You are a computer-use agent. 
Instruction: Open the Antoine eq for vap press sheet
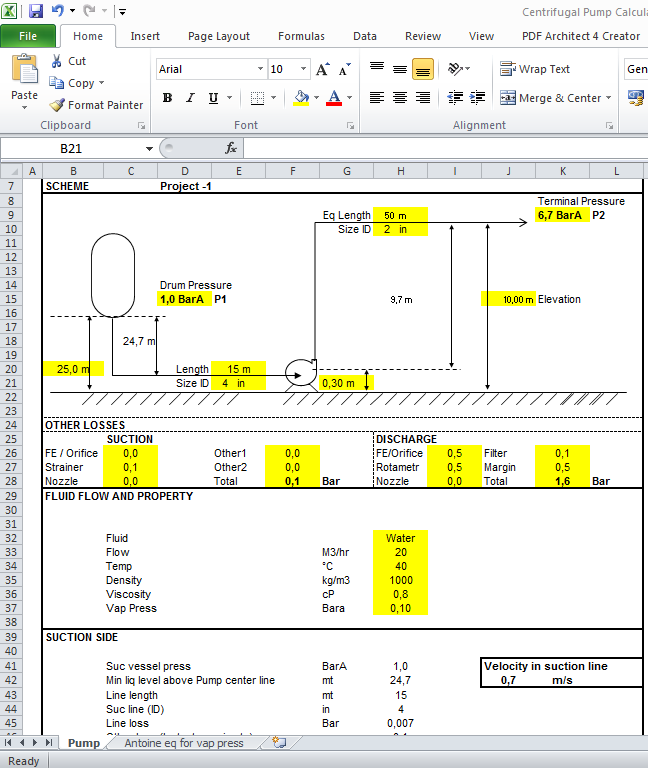[184, 743]
